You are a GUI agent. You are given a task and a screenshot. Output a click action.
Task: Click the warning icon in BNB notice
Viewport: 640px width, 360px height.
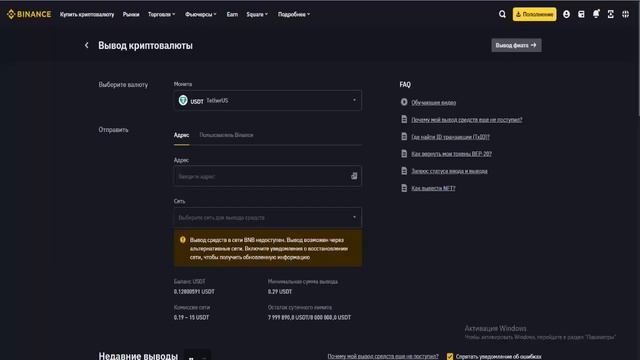pyautogui.click(x=182, y=240)
